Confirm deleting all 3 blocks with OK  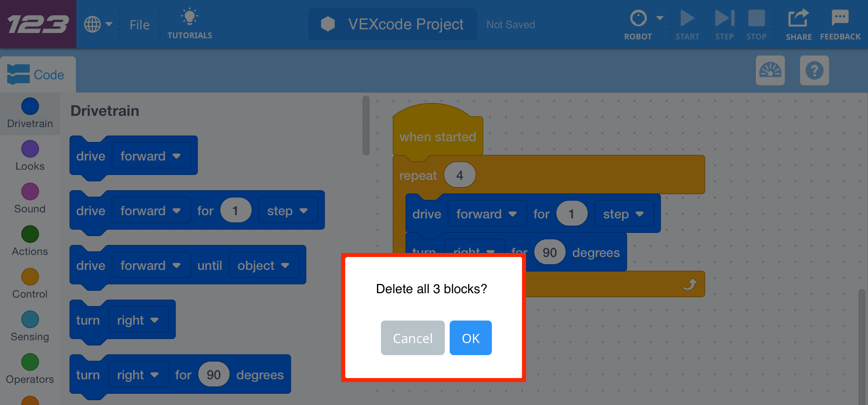pos(470,338)
